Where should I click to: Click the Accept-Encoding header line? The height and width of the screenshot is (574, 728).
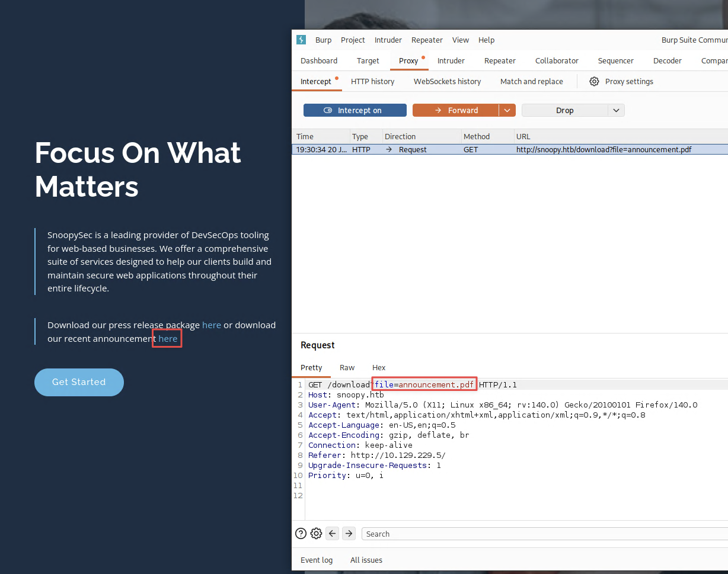(389, 435)
